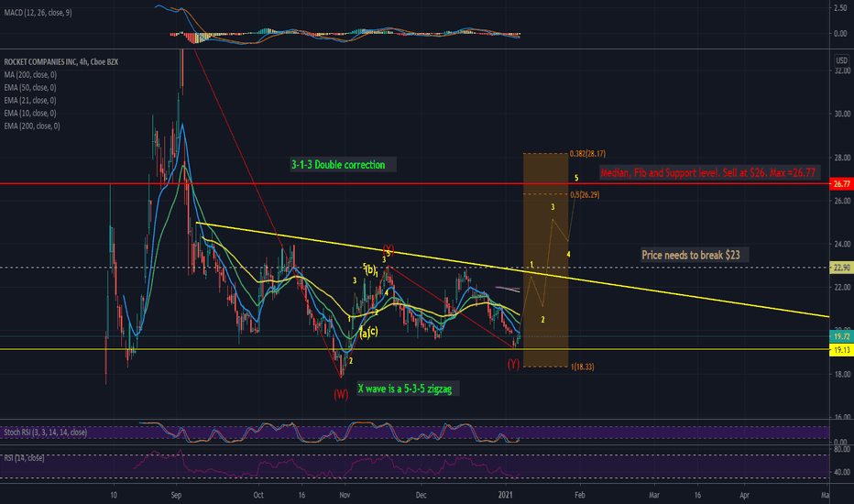Select the 0.5(26.29) Fib level label
Viewport: 854px width, 504px height.
(x=585, y=194)
